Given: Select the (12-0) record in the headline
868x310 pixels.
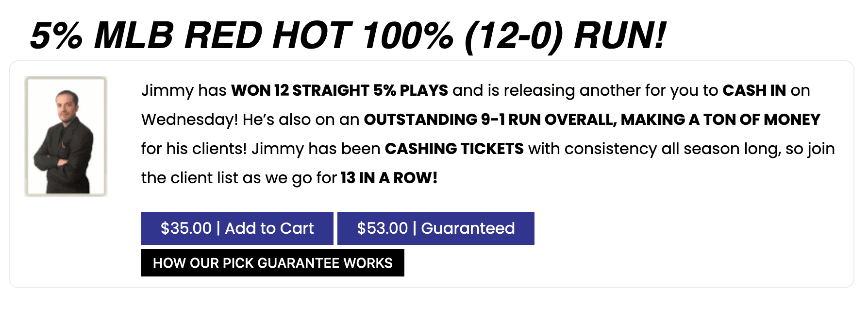Looking at the screenshot, I should click(514, 36).
